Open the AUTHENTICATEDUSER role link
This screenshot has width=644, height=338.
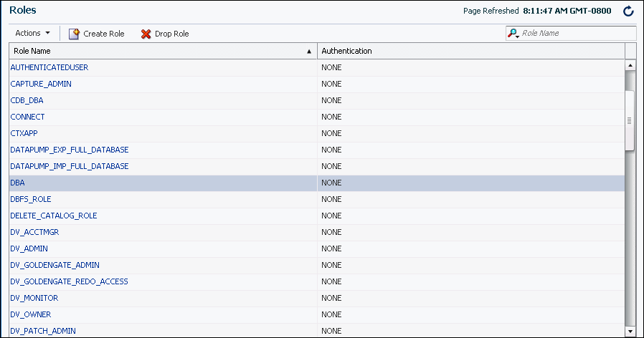pyautogui.click(x=49, y=67)
